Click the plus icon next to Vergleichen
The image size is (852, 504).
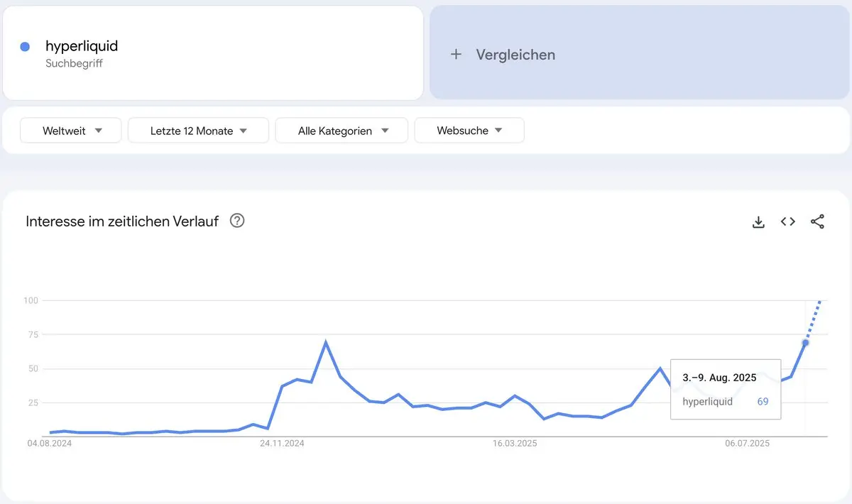(x=457, y=55)
